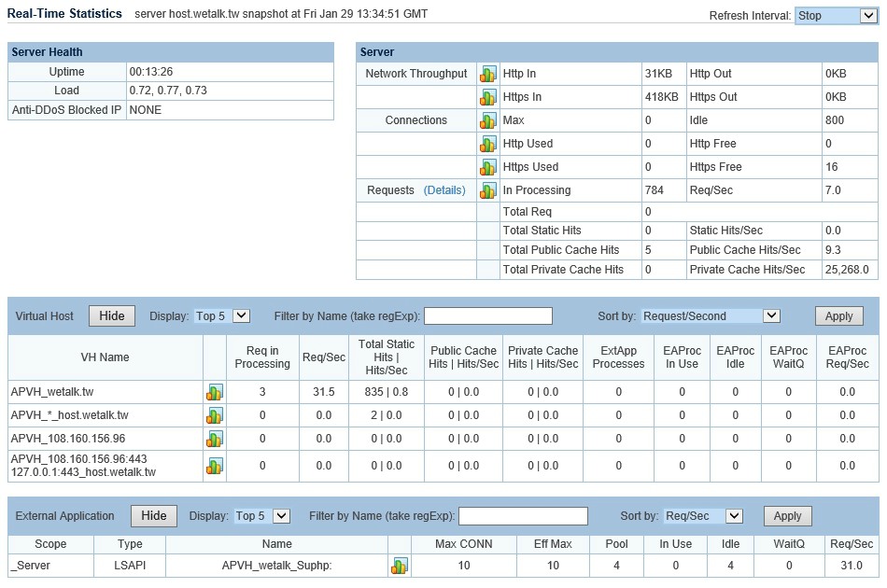Hide the External Application section
This screenshot has height=588, width=887.
154,515
